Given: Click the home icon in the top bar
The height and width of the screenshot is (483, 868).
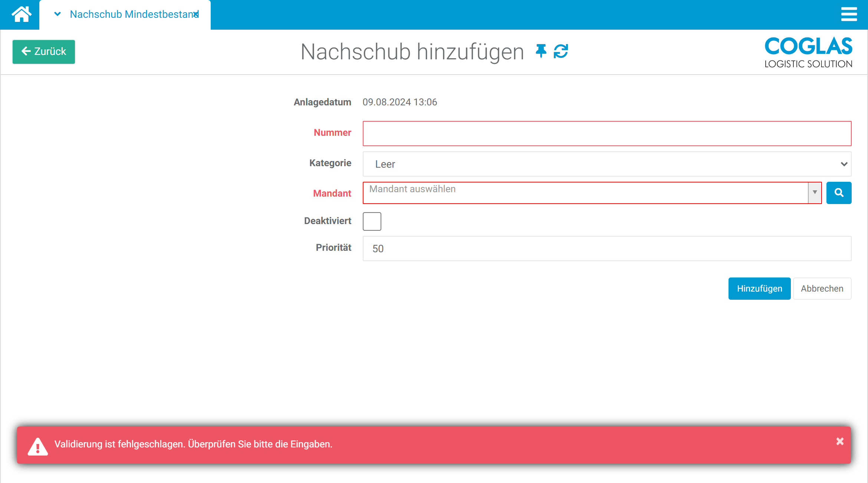Looking at the screenshot, I should 20,14.
